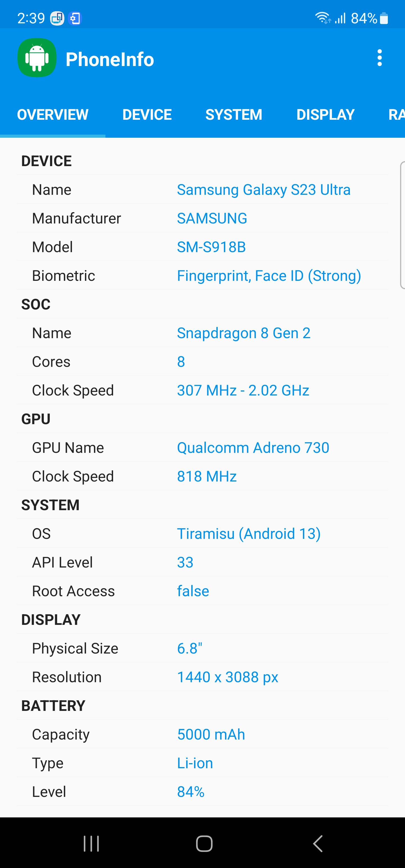Image resolution: width=405 pixels, height=868 pixels.
Task: Tap the Samsung Galaxy S23 Ultra name value
Action: (x=264, y=190)
